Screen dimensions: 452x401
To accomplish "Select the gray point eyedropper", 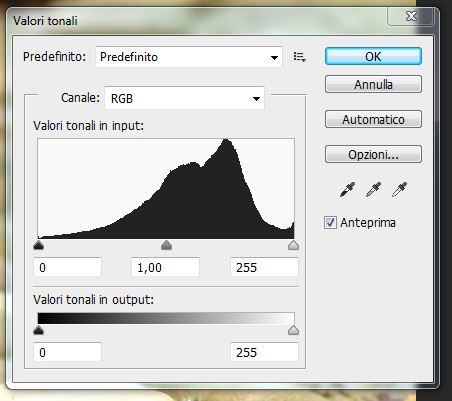I will click(x=373, y=190).
